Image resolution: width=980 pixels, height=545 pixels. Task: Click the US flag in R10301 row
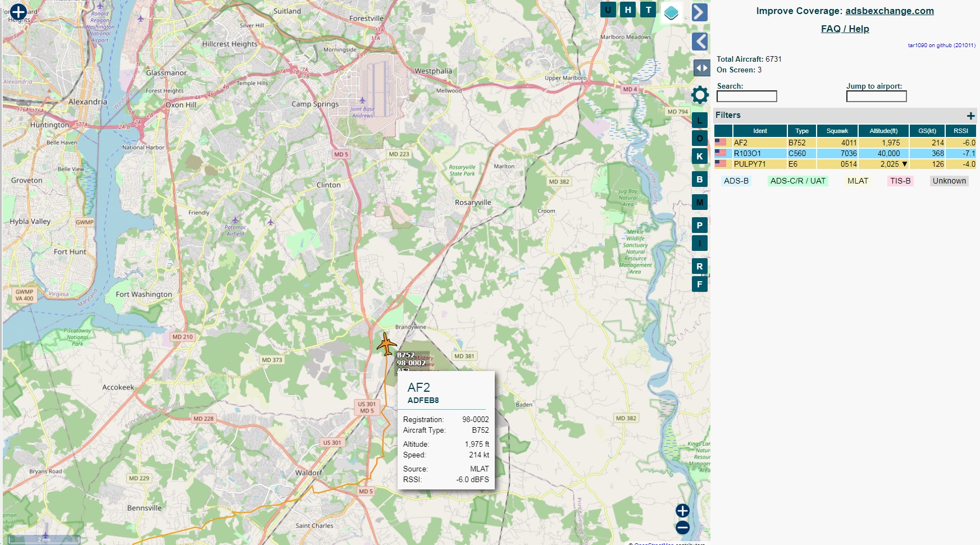tap(721, 153)
